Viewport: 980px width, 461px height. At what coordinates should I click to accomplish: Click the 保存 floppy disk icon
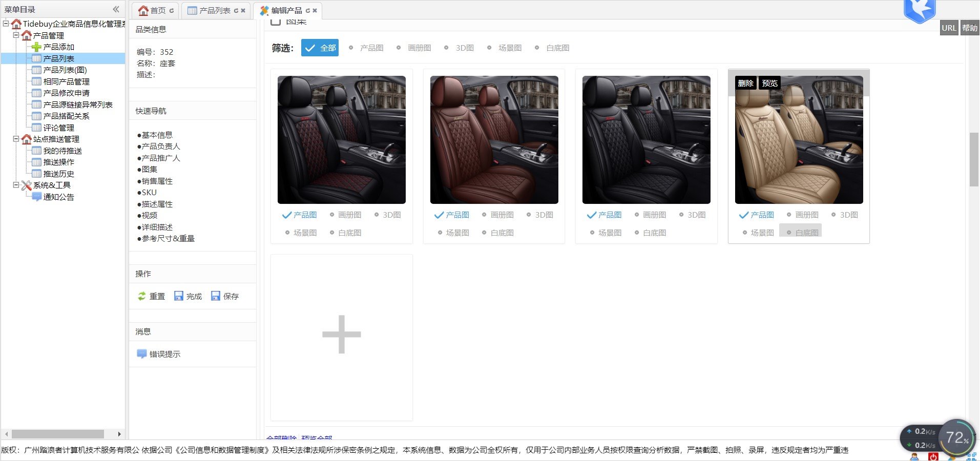[x=216, y=296]
